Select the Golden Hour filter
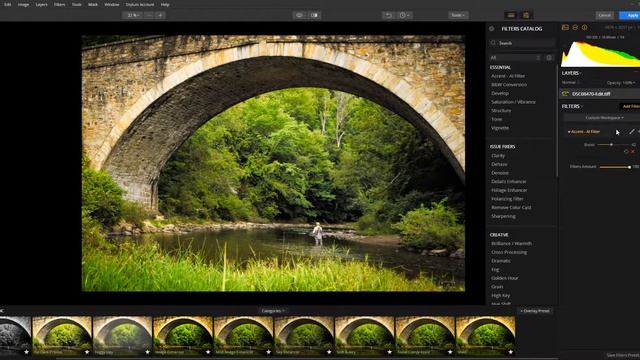The image size is (640, 360). pos(504,278)
